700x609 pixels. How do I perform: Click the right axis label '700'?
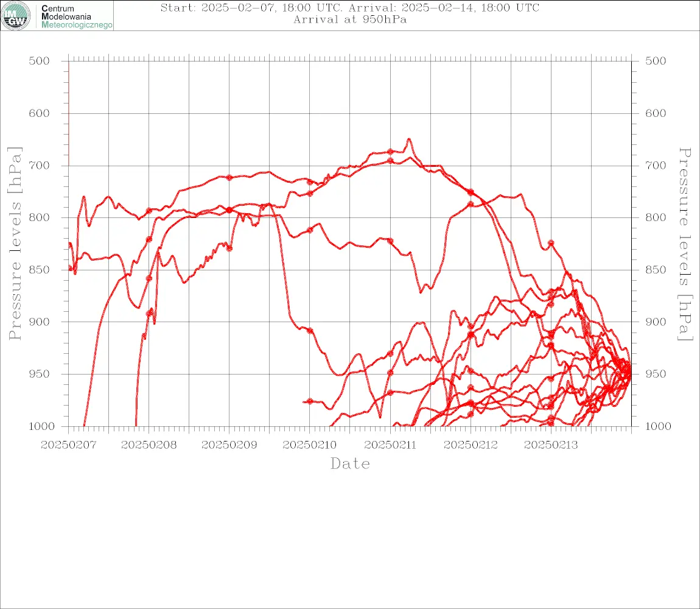coord(656,165)
